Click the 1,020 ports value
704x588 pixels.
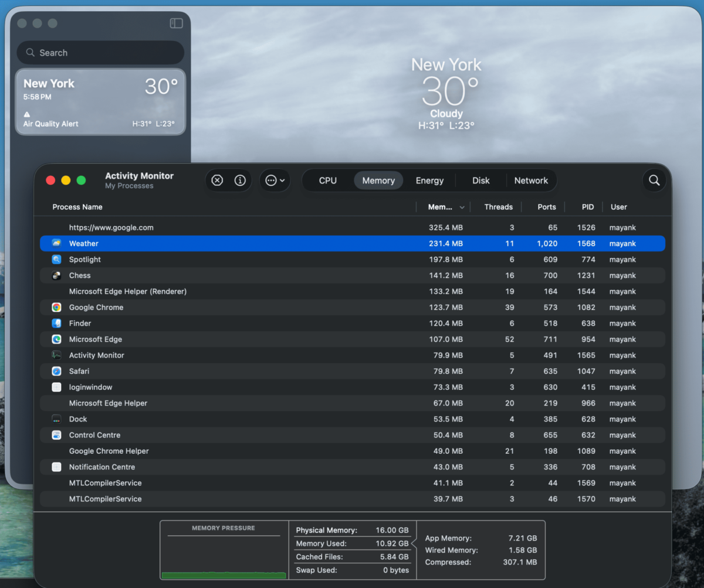pos(547,243)
